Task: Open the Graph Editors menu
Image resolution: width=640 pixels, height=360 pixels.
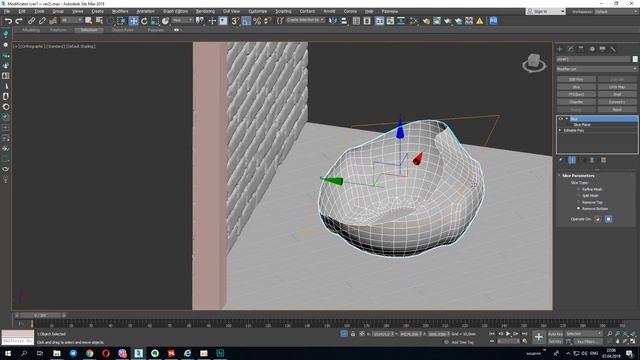Action: (x=176, y=11)
